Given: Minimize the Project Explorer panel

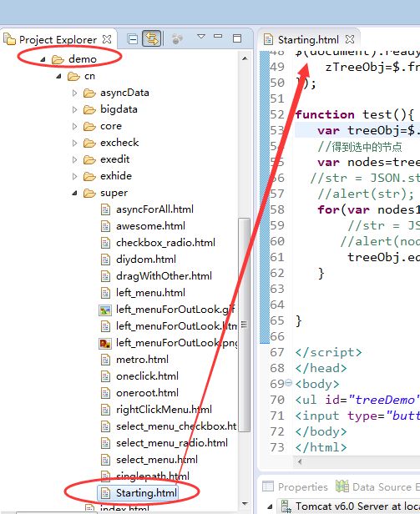Looking at the screenshot, I should [218, 36].
